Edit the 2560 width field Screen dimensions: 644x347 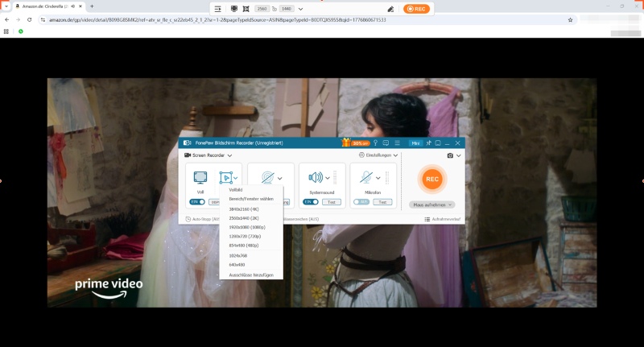pyautogui.click(x=262, y=9)
